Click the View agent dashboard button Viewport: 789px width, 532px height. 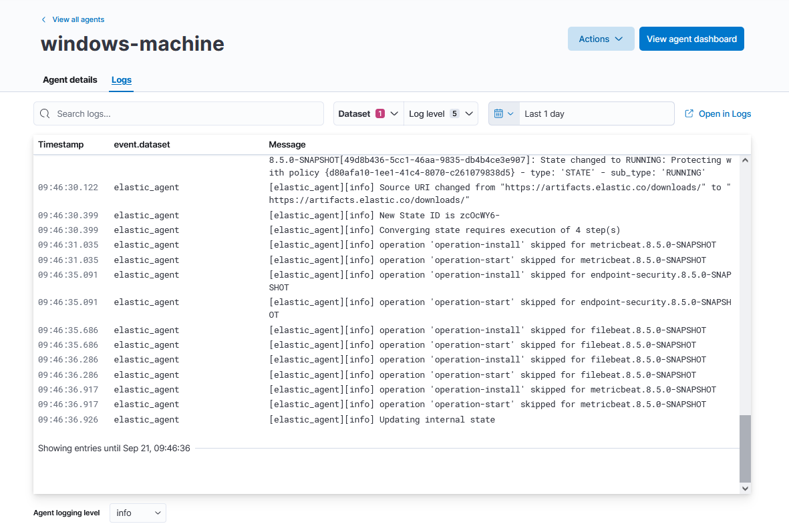pyautogui.click(x=691, y=39)
